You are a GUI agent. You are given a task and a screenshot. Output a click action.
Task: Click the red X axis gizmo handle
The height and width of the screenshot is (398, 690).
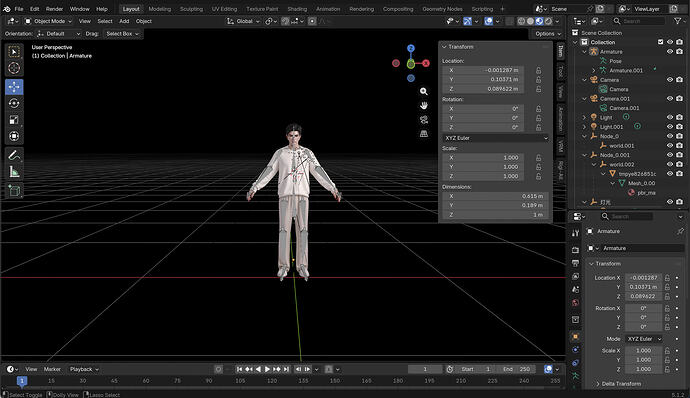coord(426,63)
